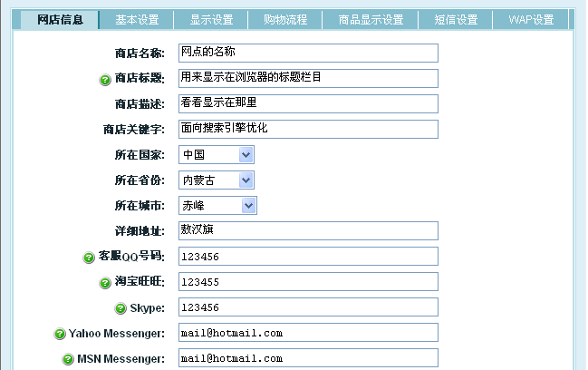The height and width of the screenshot is (370, 588).
Task: Focus the MSN Messenger input field
Action: (x=307, y=359)
